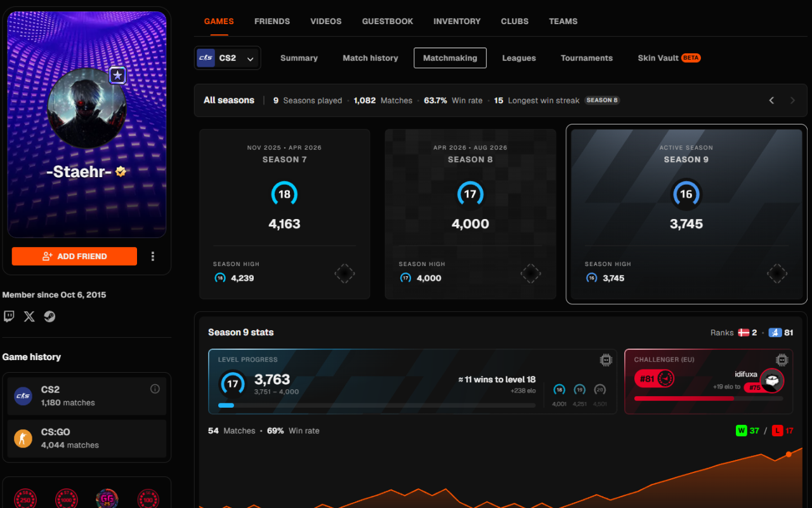This screenshot has width=812, height=508.
Task: Click the red L 17 losses counter
Action: (x=783, y=431)
